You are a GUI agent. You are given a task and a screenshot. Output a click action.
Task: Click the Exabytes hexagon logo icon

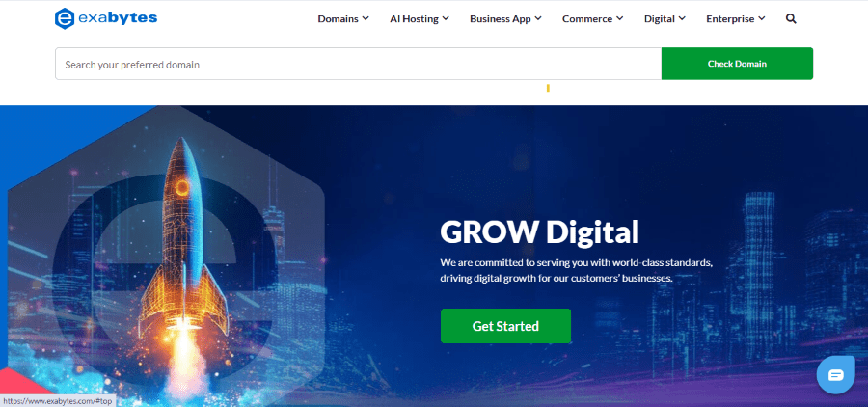click(65, 19)
